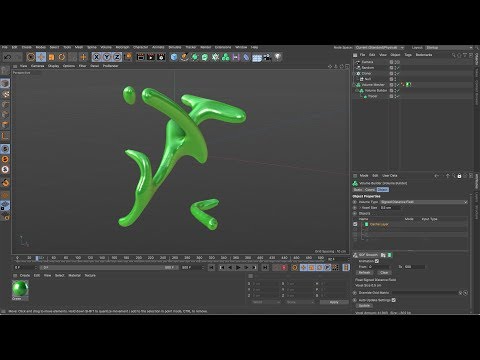
Task: Click the Apply button in Coordinates panel
Action: click(x=334, y=302)
